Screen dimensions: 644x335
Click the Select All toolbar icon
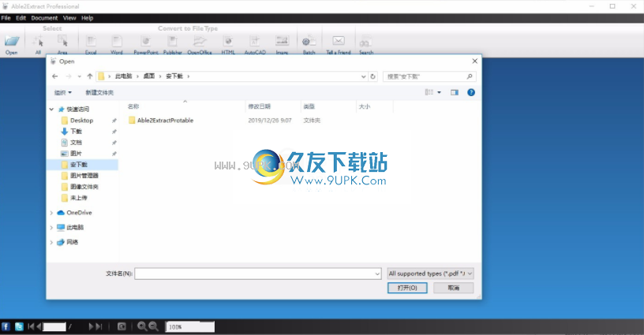click(x=38, y=42)
